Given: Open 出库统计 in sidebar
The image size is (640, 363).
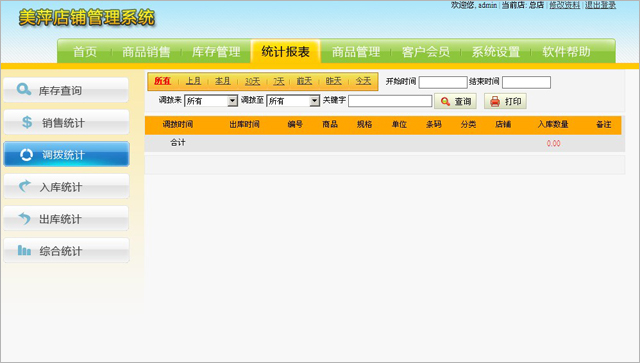Looking at the screenshot, I should coord(66,218).
